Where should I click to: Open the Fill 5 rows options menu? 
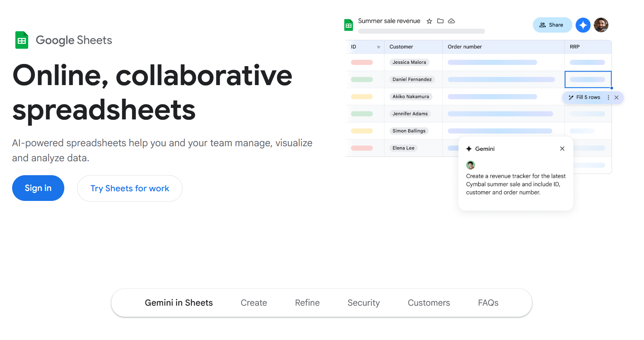(x=608, y=97)
